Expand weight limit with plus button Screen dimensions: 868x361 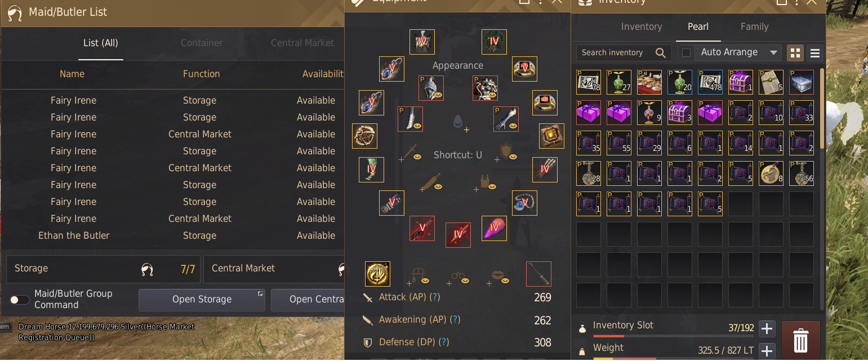click(x=767, y=351)
